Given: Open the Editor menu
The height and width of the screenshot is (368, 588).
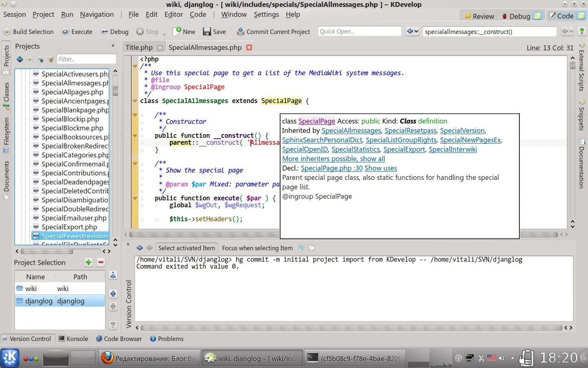Looking at the screenshot, I should tap(174, 14).
